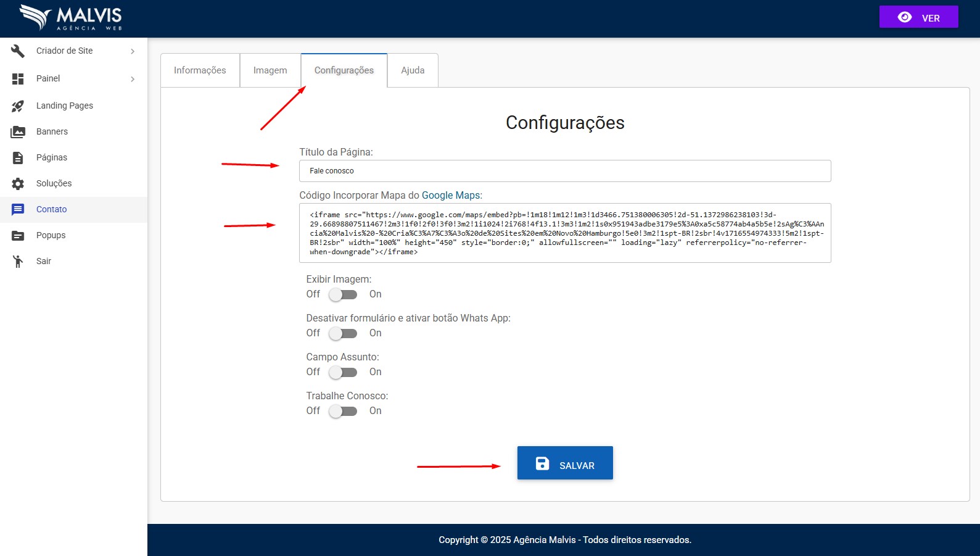Click the rocket icon for Landing Pages
Image resolution: width=980 pixels, height=556 pixels.
pyautogui.click(x=18, y=106)
